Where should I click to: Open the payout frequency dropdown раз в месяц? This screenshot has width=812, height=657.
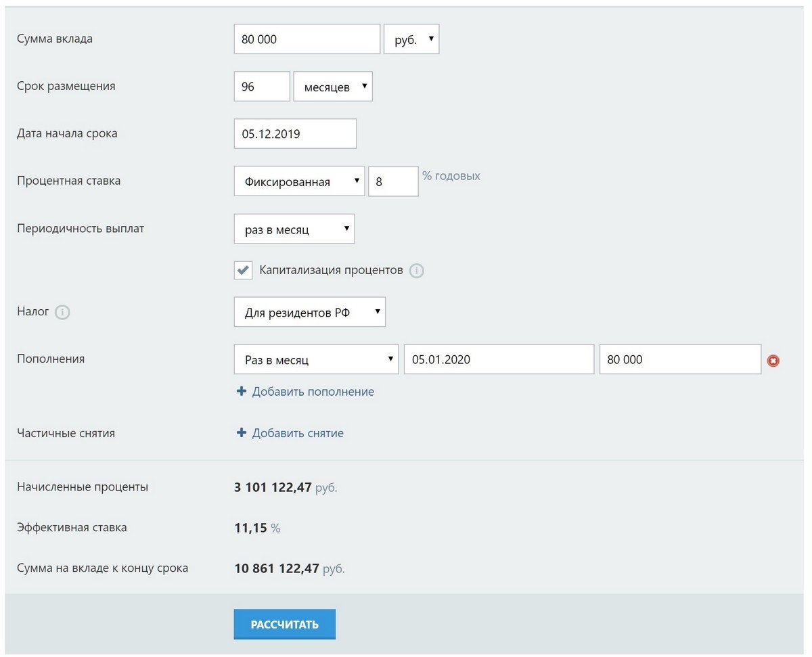[294, 229]
